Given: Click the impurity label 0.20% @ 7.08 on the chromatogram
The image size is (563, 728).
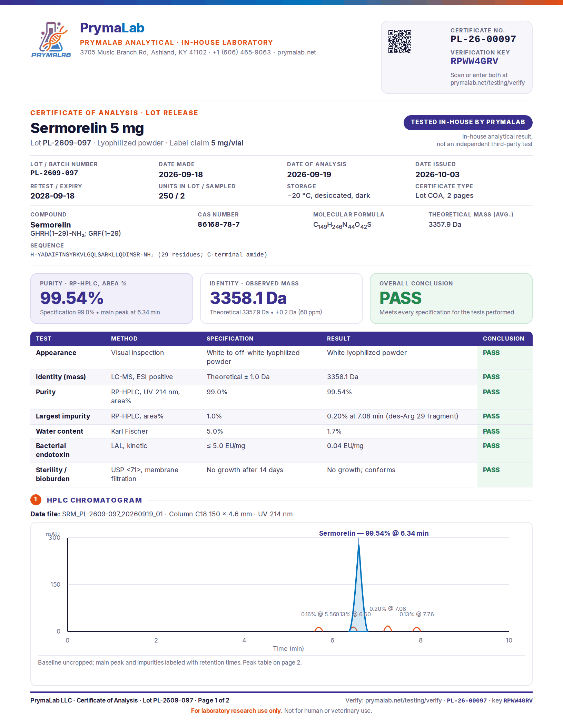Looking at the screenshot, I should pyautogui.click(x=388, y=609).
